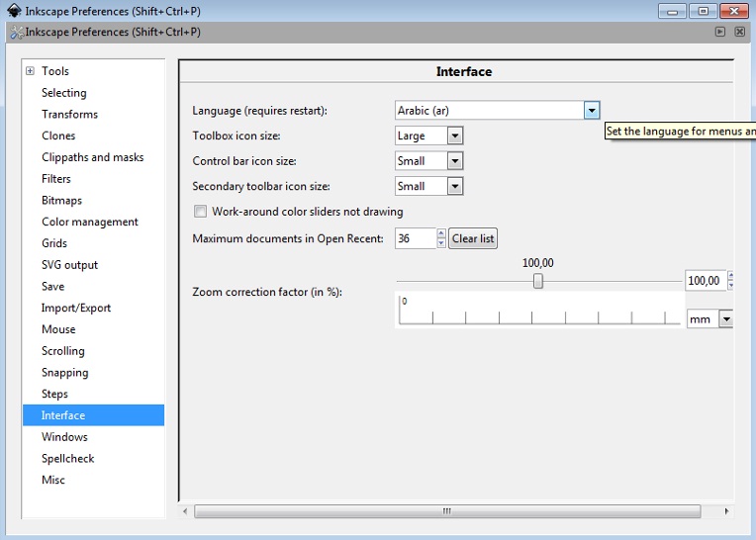The width and height of the screenshot is (756, 540).
Task: Open Secondary toolbar icon size dropdown
Action: (454, 186)
